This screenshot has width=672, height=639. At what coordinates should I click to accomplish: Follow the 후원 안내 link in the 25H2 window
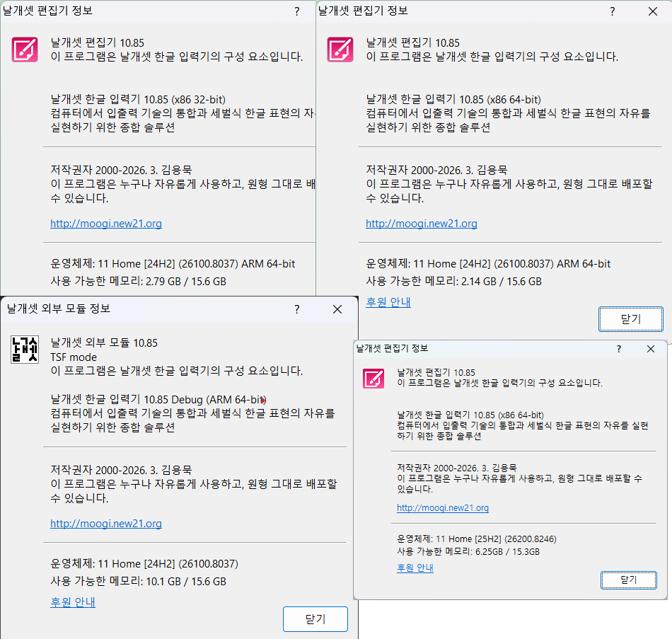pyautogui.click(x=415, y=568)
